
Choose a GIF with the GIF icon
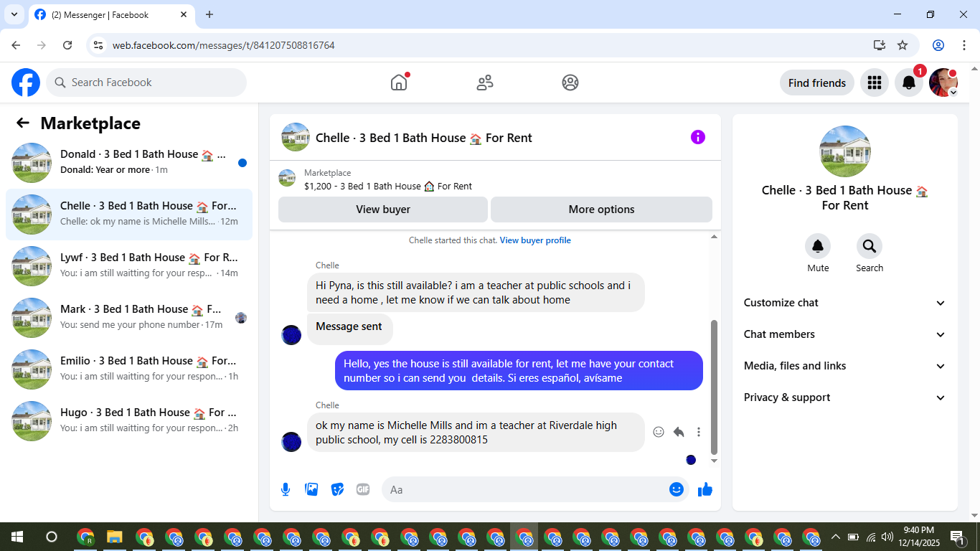[363, 489]
